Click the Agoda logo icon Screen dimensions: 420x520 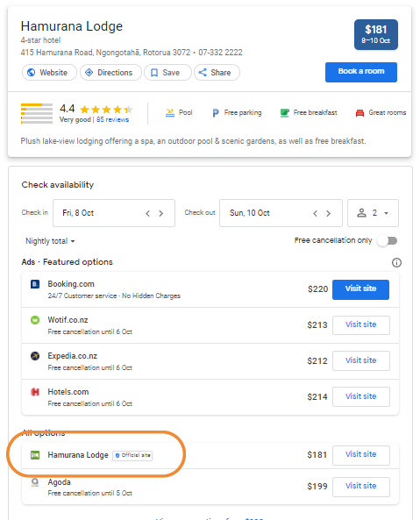(35, 482)
